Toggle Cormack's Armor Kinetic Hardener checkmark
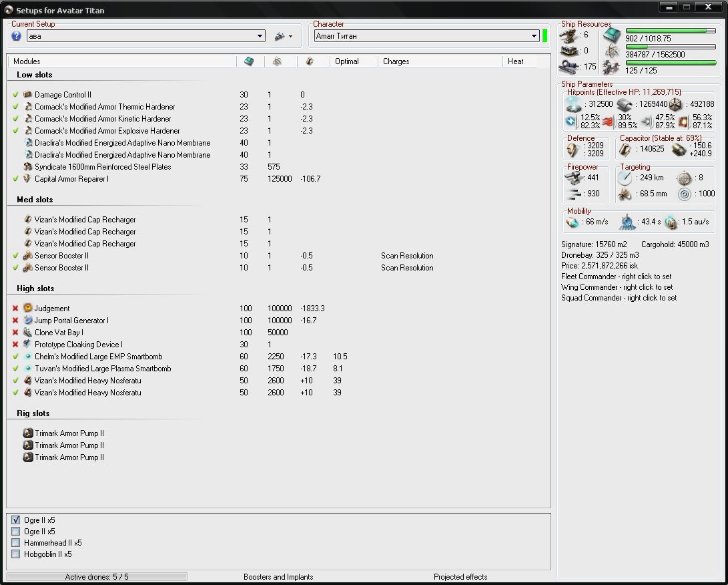Image resolution: width=728 pixels, height=585 pixels. 15,118
